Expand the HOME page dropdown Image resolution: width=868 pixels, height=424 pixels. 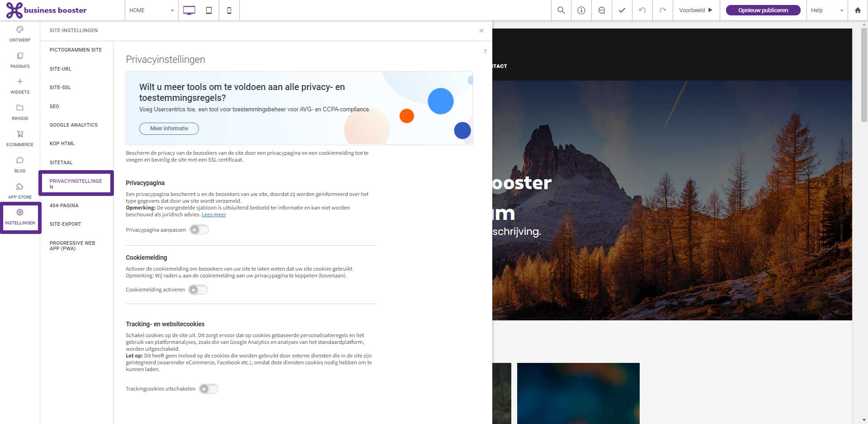tap(151, 10)
